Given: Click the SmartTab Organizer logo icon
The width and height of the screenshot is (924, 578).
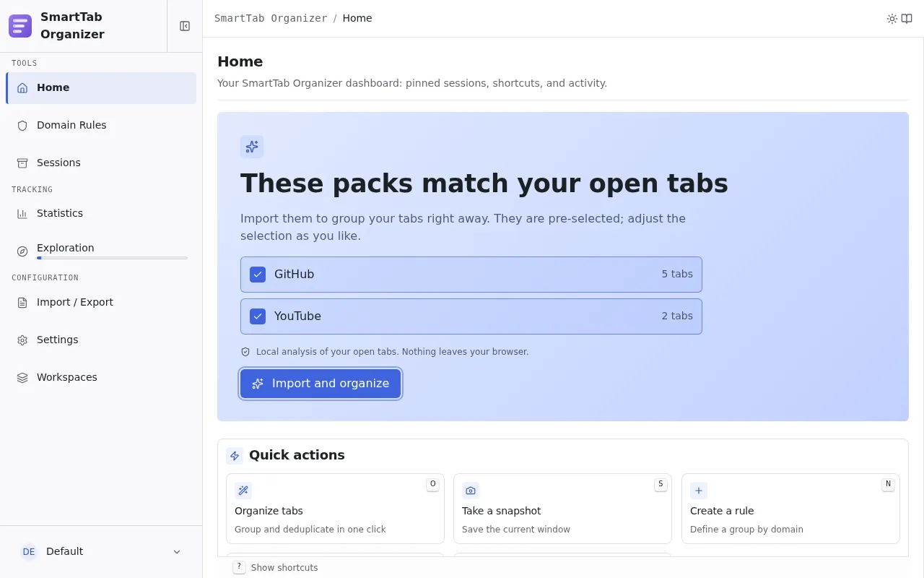Looking at the screenshot, I should pyautogui.click(x=20, y=26).
